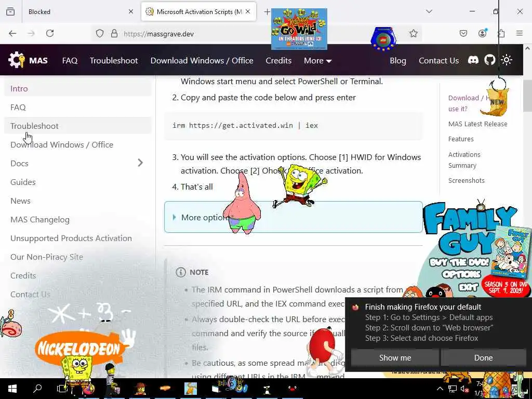Viewport: 532px width, 399px height.
Task: Click OPTIONS on the Family Guy overlay
Action: point(461,274)
